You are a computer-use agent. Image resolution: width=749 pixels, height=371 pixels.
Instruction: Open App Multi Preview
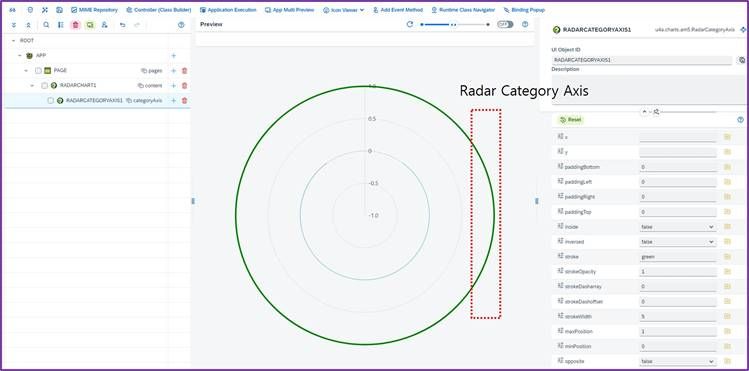coord(289,10)
